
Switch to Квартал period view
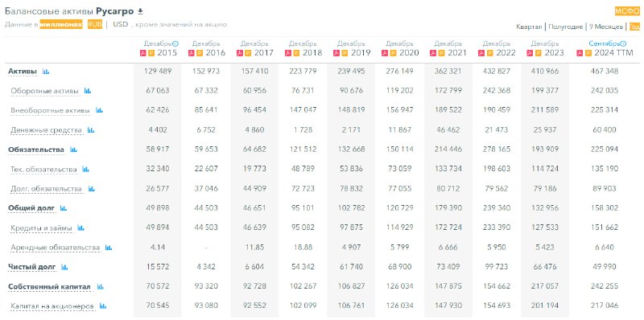pyautogui.click(x=529, y=27)
